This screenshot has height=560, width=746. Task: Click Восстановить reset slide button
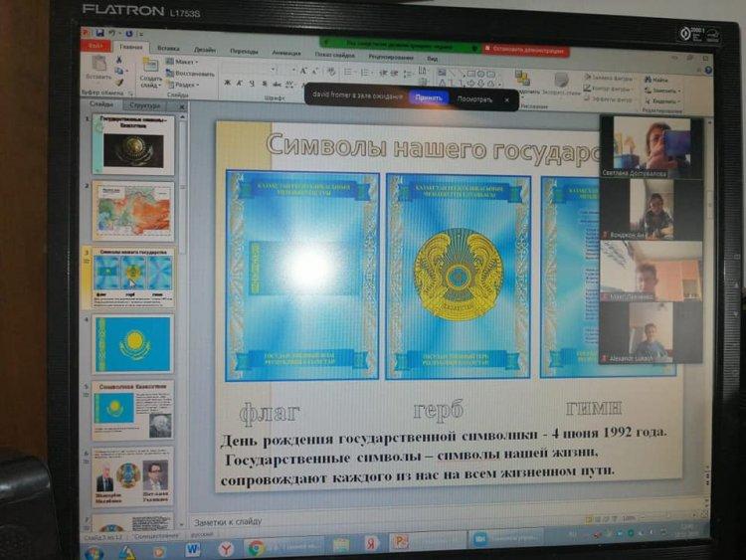tap(190, 74)
